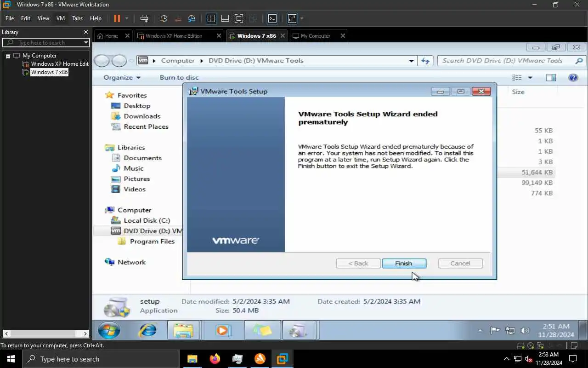The image size is (588, 368).
Task: Open the Edit menu
Action: click(26, 18)
